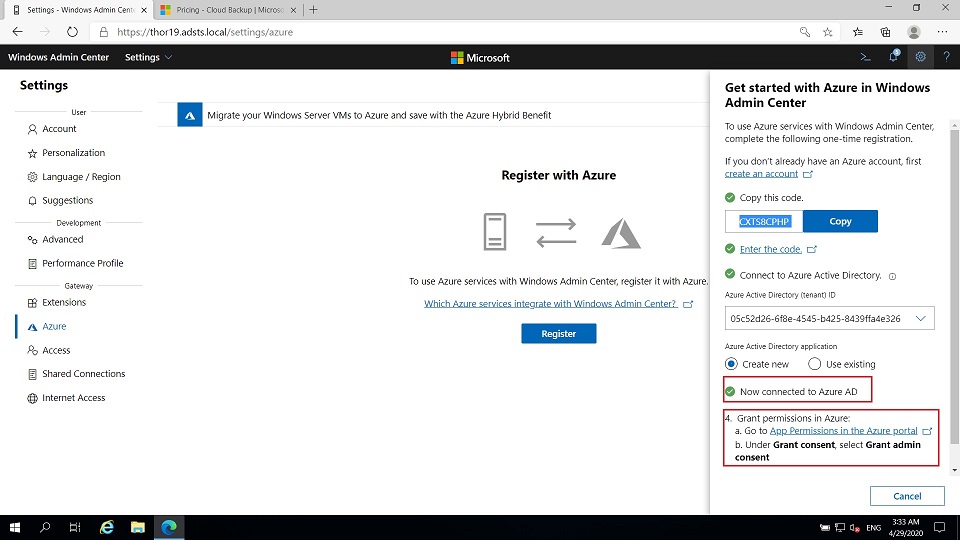Select Azure in the settings sidebar
The width and height of the screenshot is (960, 540).
[54, 326]
